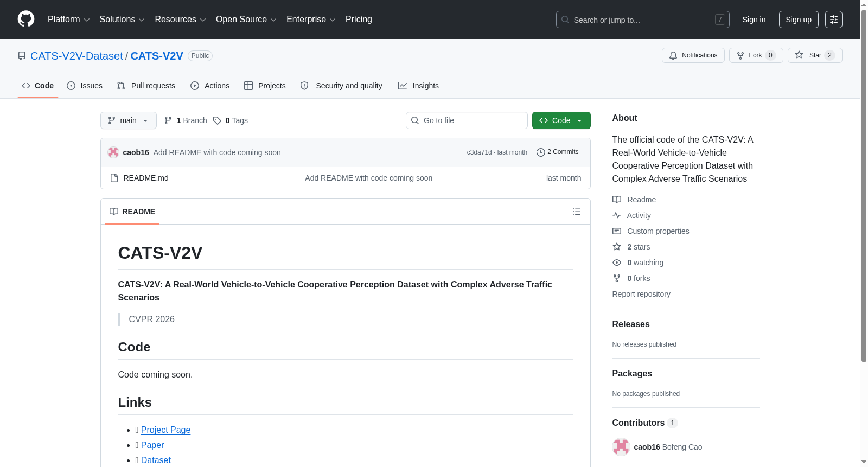Click 'No packages published' text
Viewport: 868px width, 467px height.
pyautogui.click(x=646, y=394)
